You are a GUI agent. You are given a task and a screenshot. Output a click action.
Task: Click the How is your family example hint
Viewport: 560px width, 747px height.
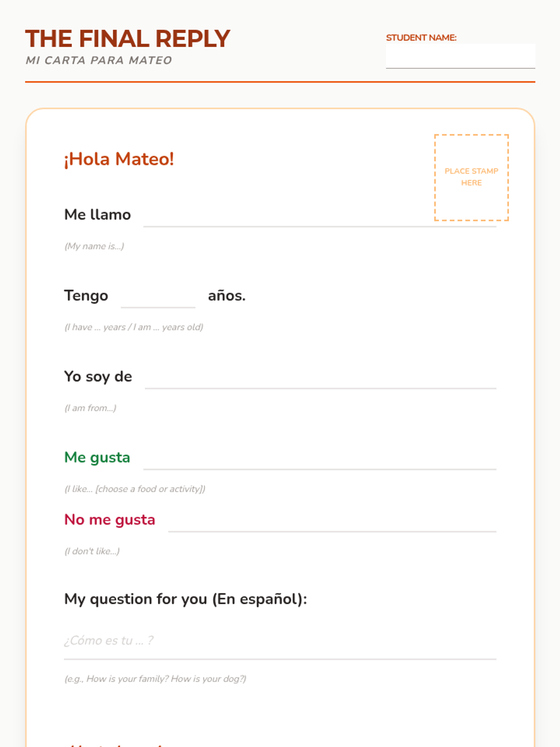click(155, 679)
